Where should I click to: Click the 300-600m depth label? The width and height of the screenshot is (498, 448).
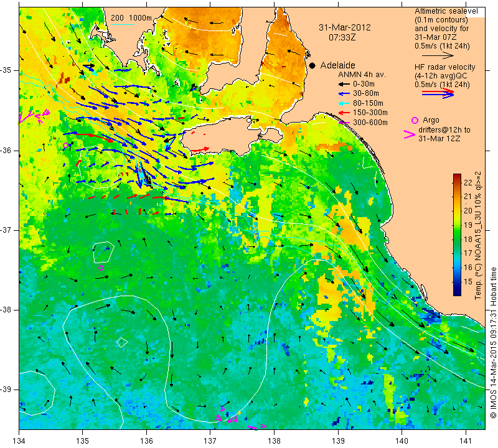[x=370, y=123]
